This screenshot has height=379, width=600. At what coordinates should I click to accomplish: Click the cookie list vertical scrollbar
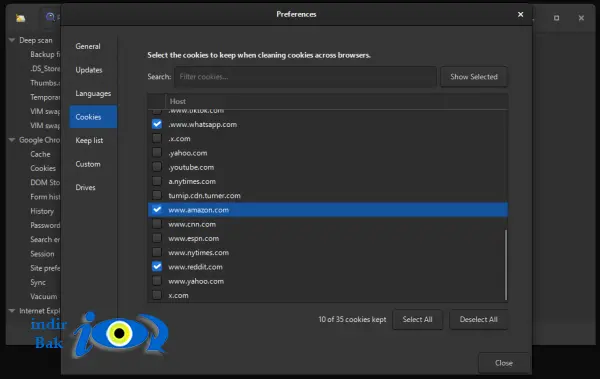(x=506, y=265)
